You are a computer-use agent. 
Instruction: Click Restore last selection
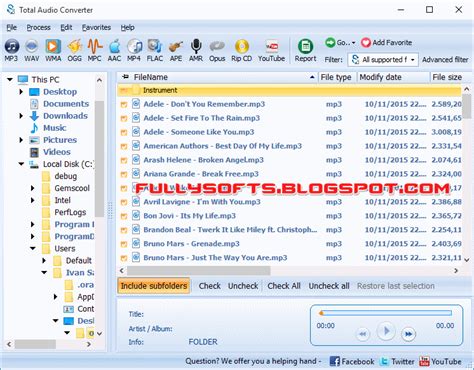point(396,286)
